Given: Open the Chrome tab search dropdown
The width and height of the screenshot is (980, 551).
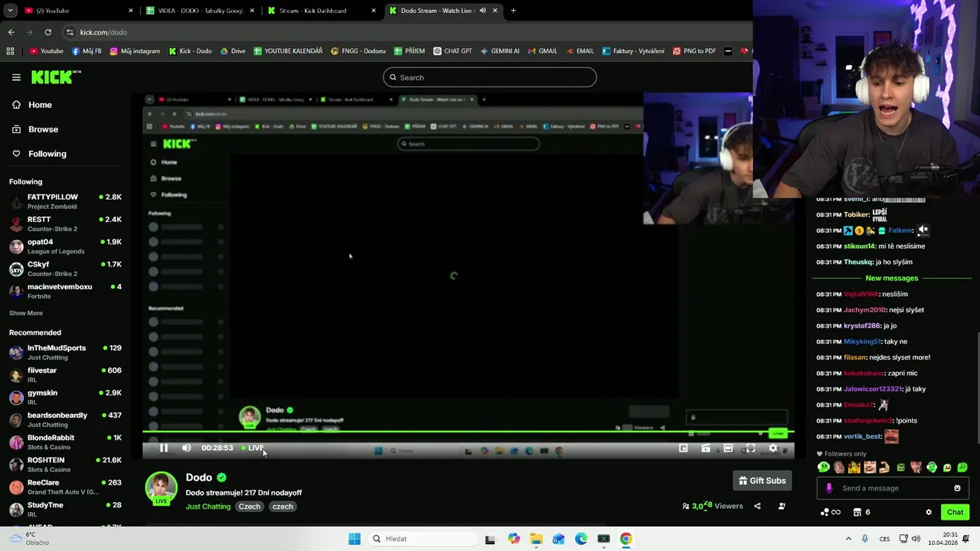Looking at the screenshot, I should [8, 11].
